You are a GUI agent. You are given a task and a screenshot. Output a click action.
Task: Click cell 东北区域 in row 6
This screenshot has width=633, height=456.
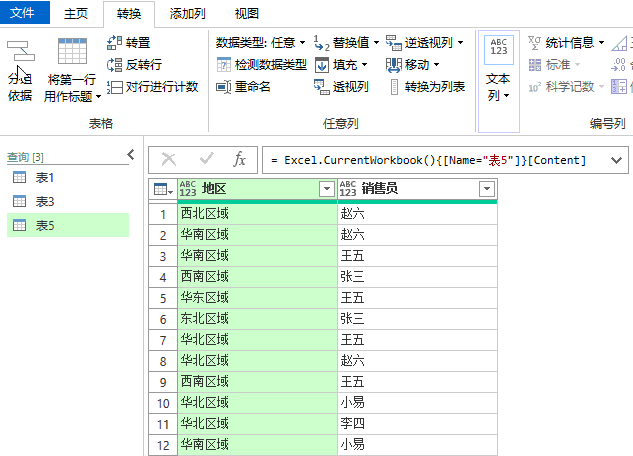click(257, 319)
